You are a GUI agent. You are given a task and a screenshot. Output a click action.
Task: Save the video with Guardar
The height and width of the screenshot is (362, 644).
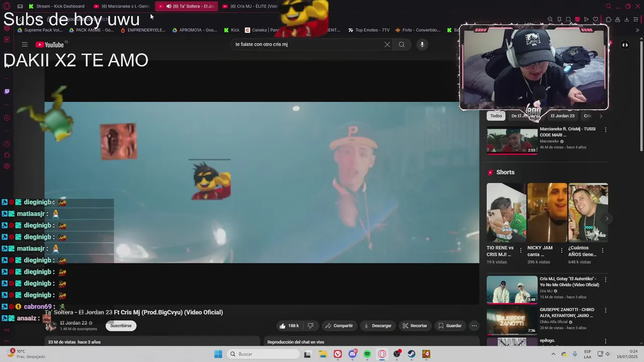450,326
